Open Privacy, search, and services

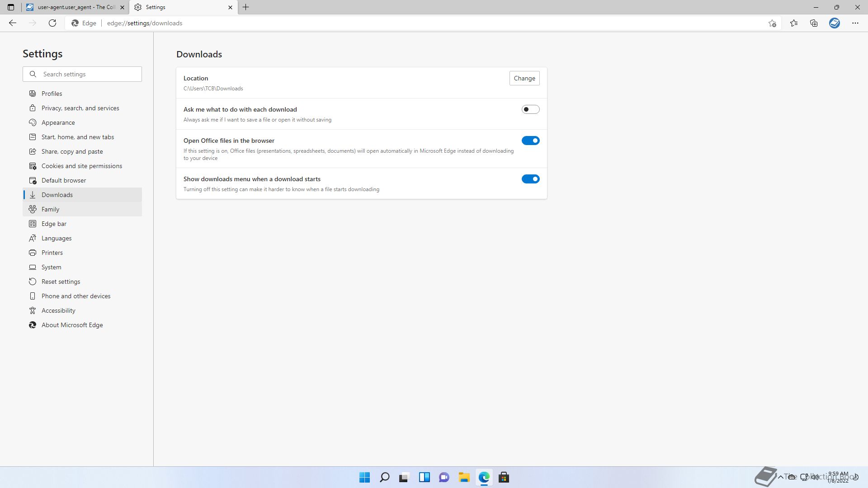point(82,108)
